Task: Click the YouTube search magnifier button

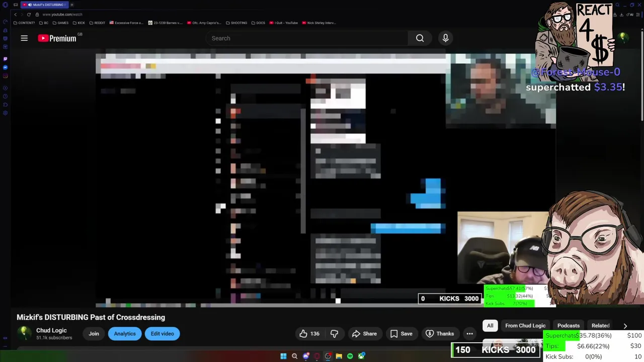Action: point(420,38)
